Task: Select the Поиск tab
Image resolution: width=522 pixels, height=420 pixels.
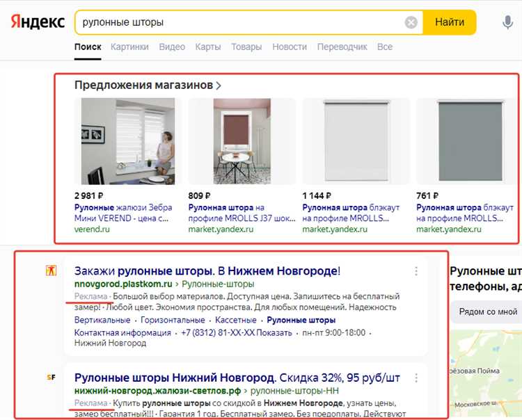Action: [x=88, y=47]
